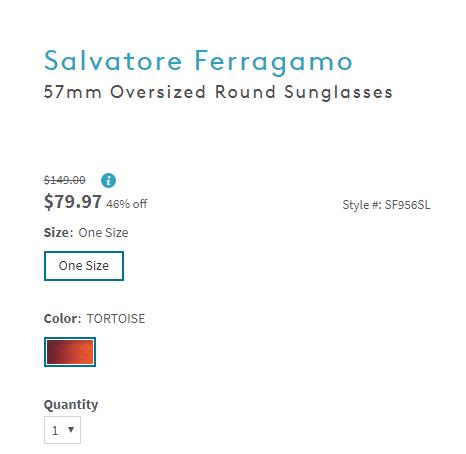Image resolution: width=466 pixels, height=454 pixels.
Task: Open the Quantity dropdown
Action: [62, 430]
